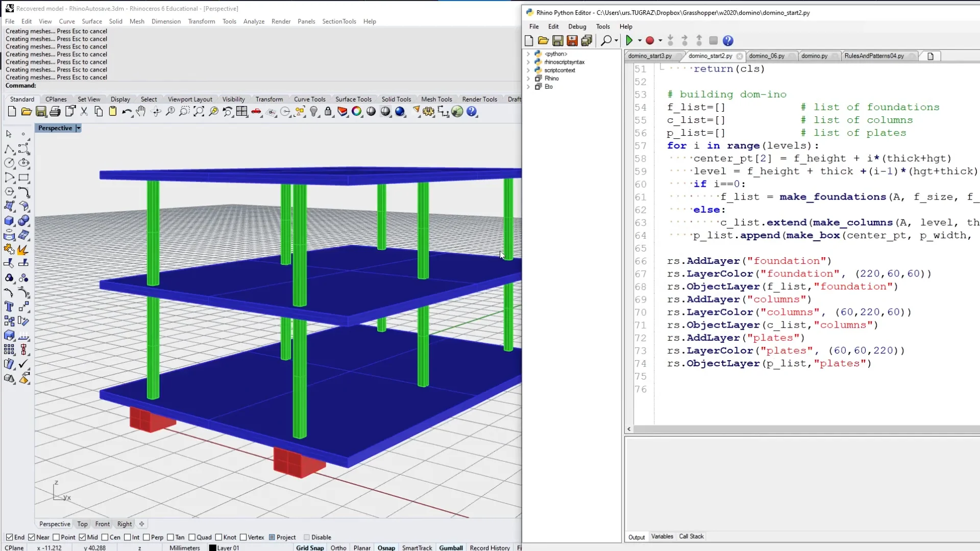980x551 pixels.
Task: Toggle Ortho mode in status bar
Action: (x=338, y=547)
